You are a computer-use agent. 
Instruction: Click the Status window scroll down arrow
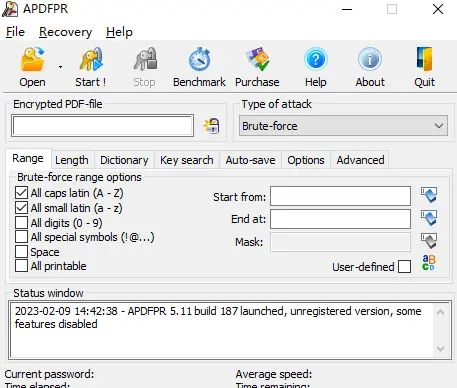440,349
